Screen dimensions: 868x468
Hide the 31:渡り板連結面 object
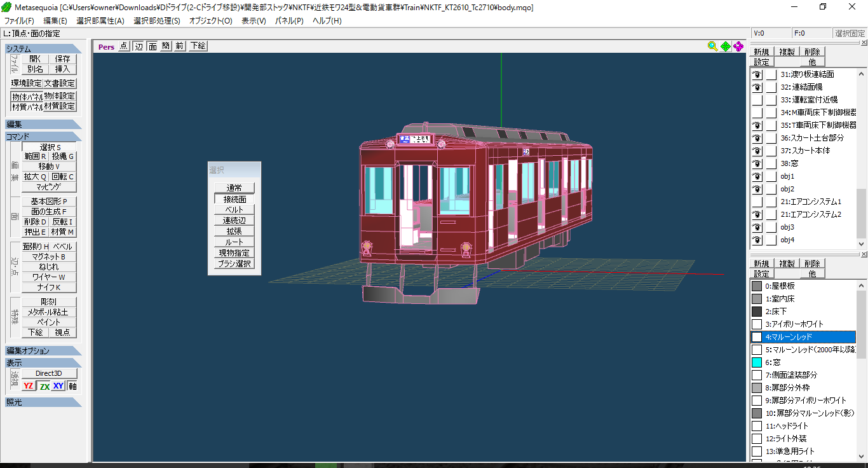click(x=757, y=74)
